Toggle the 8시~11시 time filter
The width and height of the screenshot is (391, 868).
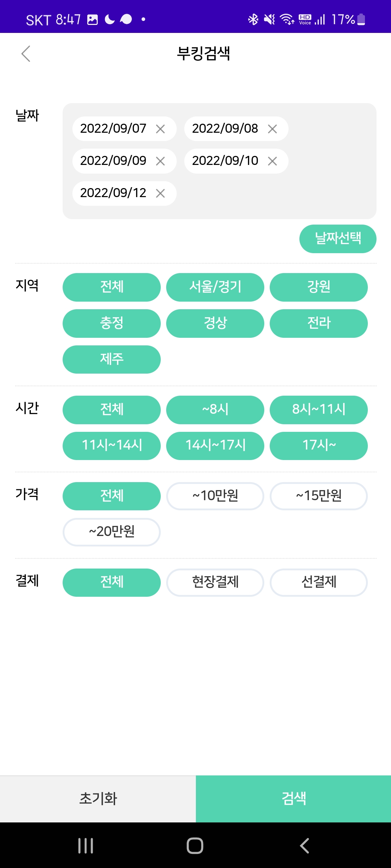coord(319,409)
